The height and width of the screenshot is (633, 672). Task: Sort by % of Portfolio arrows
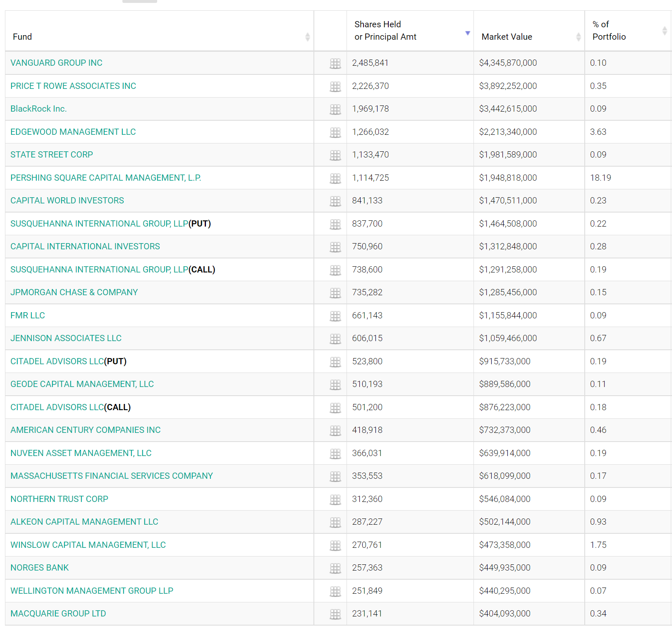[665, 31]
